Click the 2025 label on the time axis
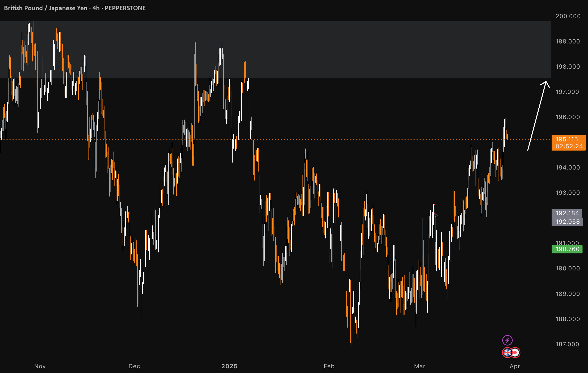The width and height of the screenshot is (588, 373). pyautogui.click(x=229, y=366)
